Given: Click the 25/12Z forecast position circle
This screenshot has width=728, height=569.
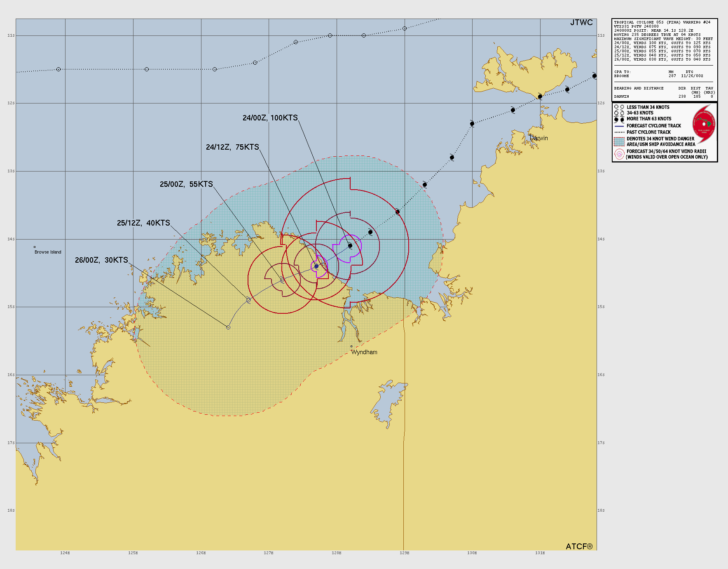Looking at the screenshot, I should 248,300.
